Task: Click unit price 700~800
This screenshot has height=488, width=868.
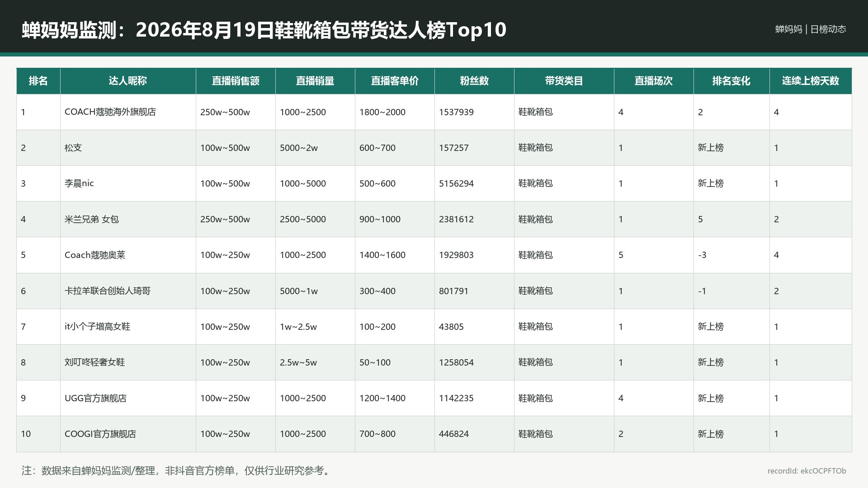Action: pos(377,434)
